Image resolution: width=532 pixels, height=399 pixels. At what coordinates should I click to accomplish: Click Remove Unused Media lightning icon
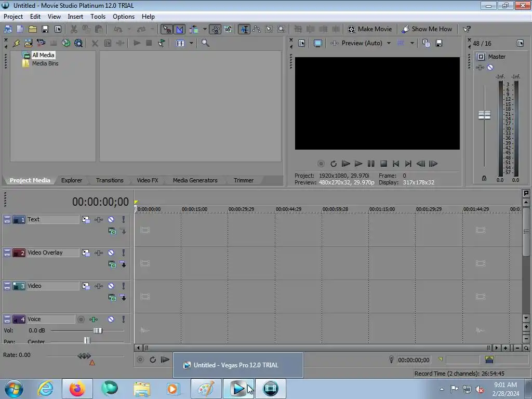(x=16, y=43)
